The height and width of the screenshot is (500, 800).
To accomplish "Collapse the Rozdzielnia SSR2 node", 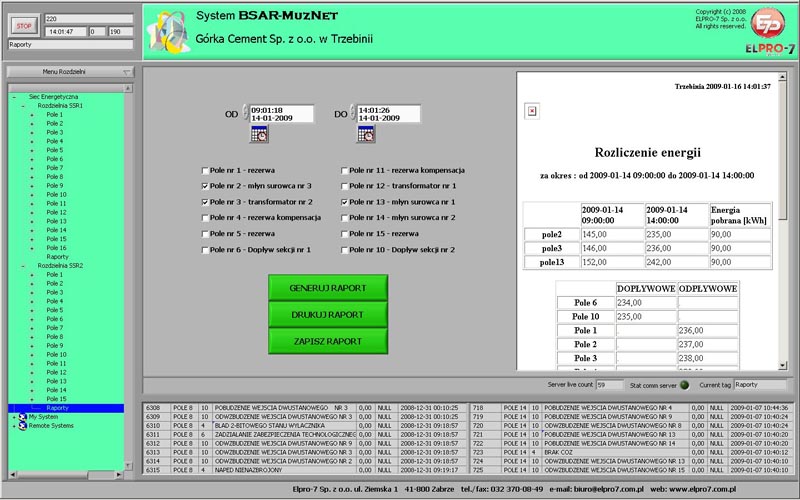I will pyautogui.click(x=23, y=266).
